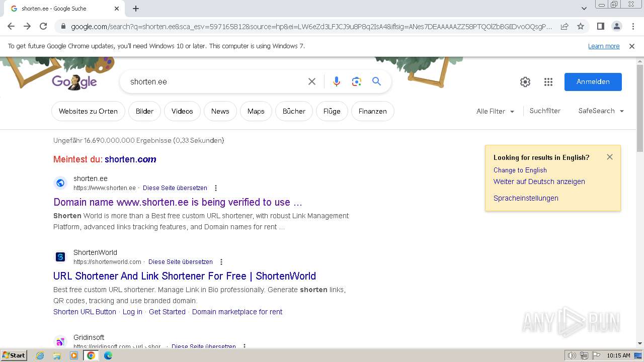Reload the current page
This screenshot has width=644, height=362.
43,26
